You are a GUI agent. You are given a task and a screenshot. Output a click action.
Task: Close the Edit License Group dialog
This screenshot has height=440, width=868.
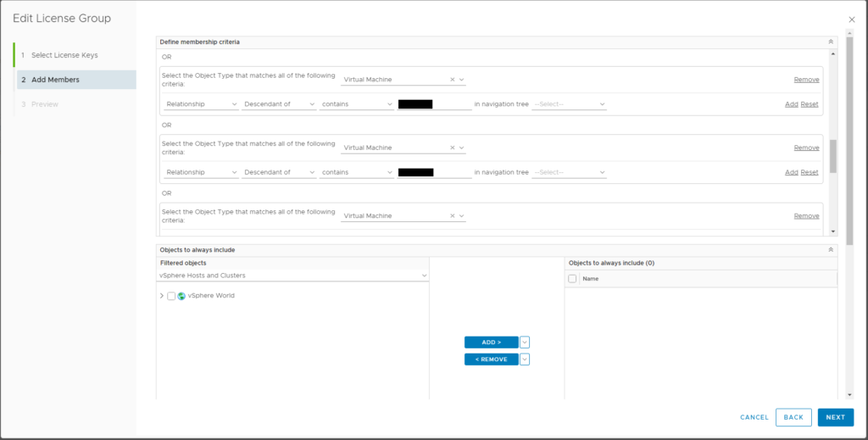click(x=851, y=20)
